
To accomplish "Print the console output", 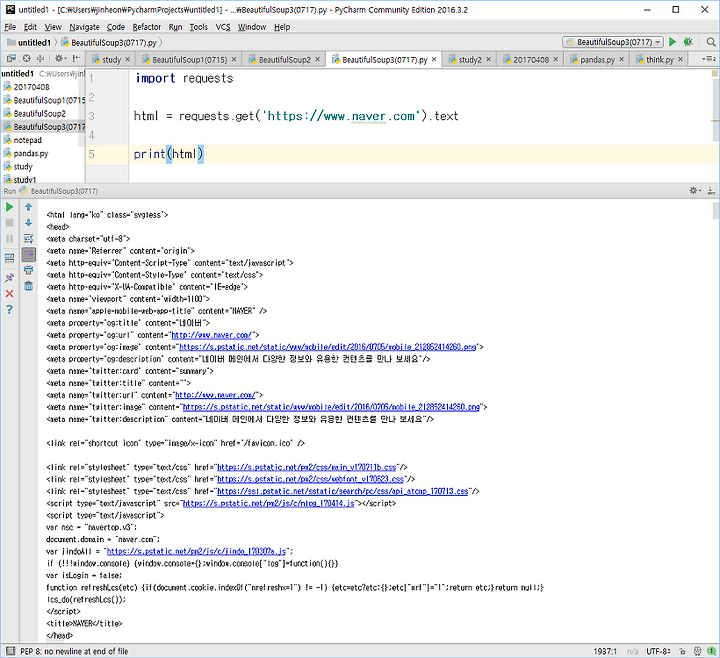I will coord(28,270).
